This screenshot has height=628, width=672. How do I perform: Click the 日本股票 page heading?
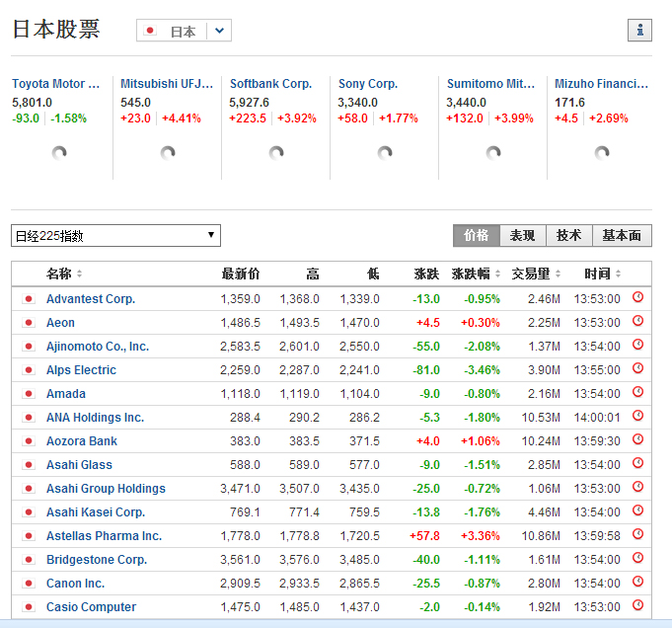coord(56,30)
